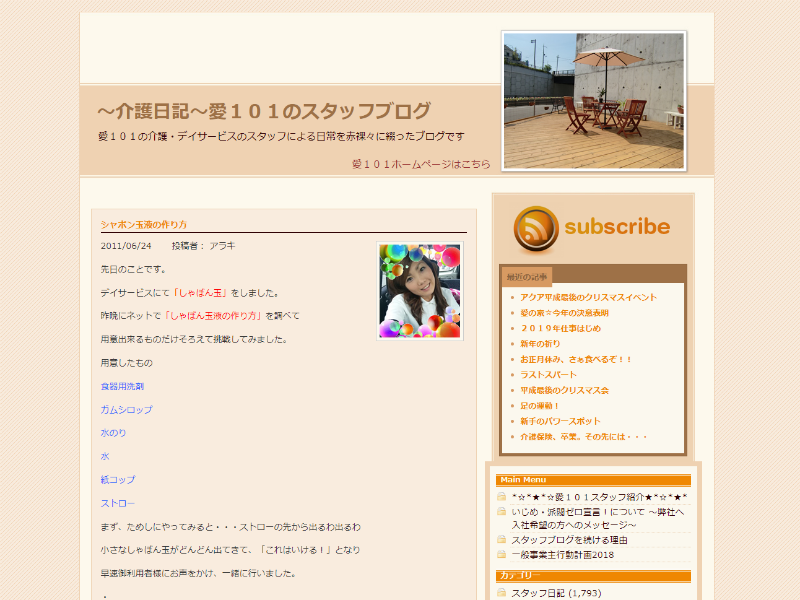Screen dimensions: 800x600
Task: Click folder icon beside 愛１０１スタッフ紹介
Action: (502, 496)
